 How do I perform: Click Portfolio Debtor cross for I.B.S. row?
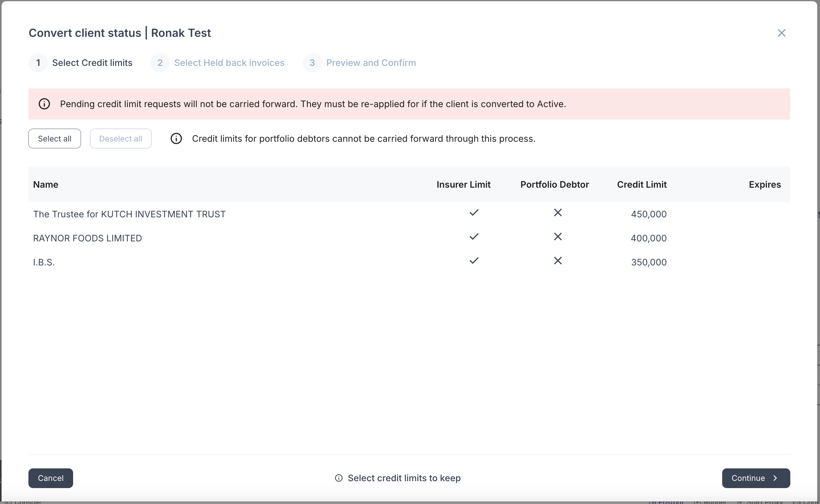[557, 261]
